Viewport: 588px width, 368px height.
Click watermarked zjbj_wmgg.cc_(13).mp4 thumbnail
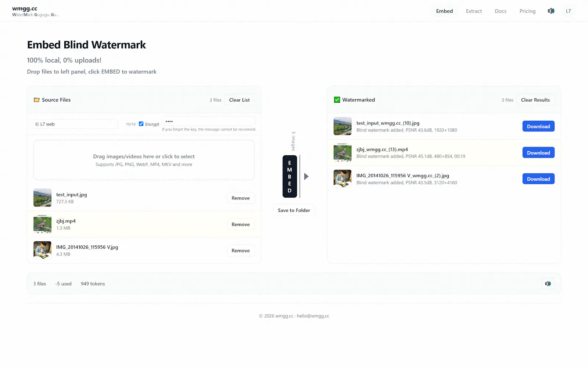click(x=343, y=153)
